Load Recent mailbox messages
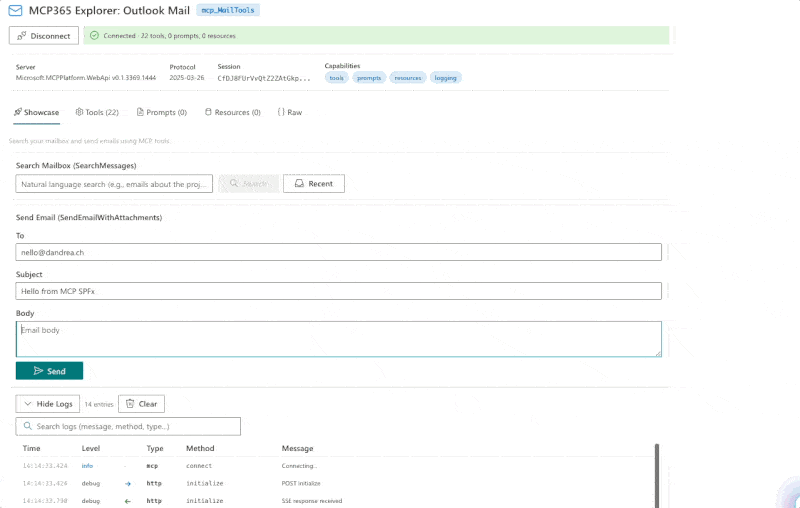Image resolution: width=800 pixels, height=508 pixels. (x=314, y=184)
